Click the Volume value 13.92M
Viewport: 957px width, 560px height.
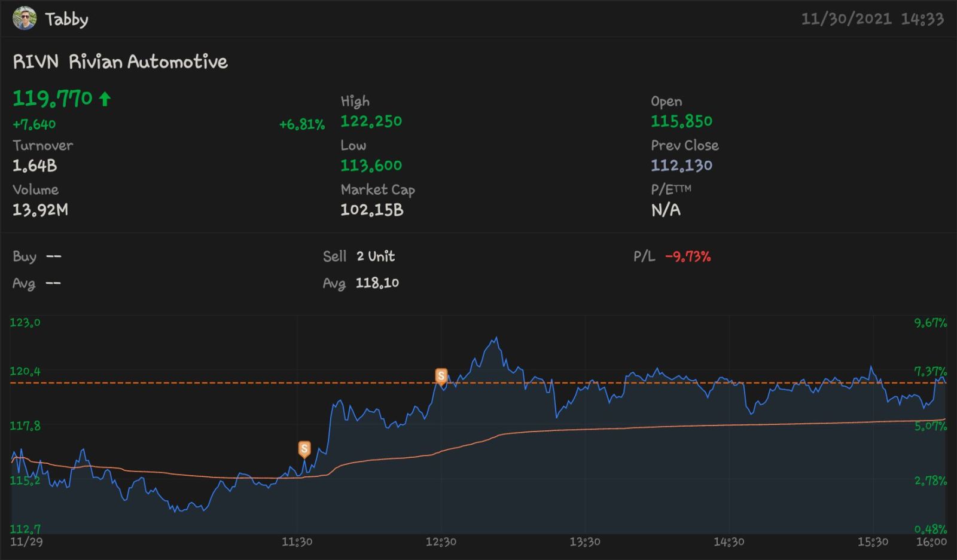(x=41, y=210)
